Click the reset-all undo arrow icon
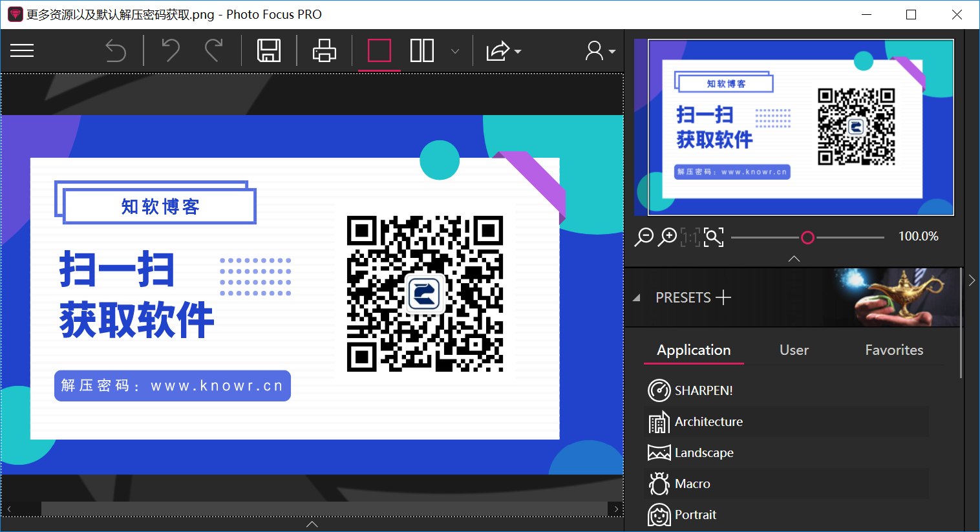The image size is (980, 532). coord(116,50)
